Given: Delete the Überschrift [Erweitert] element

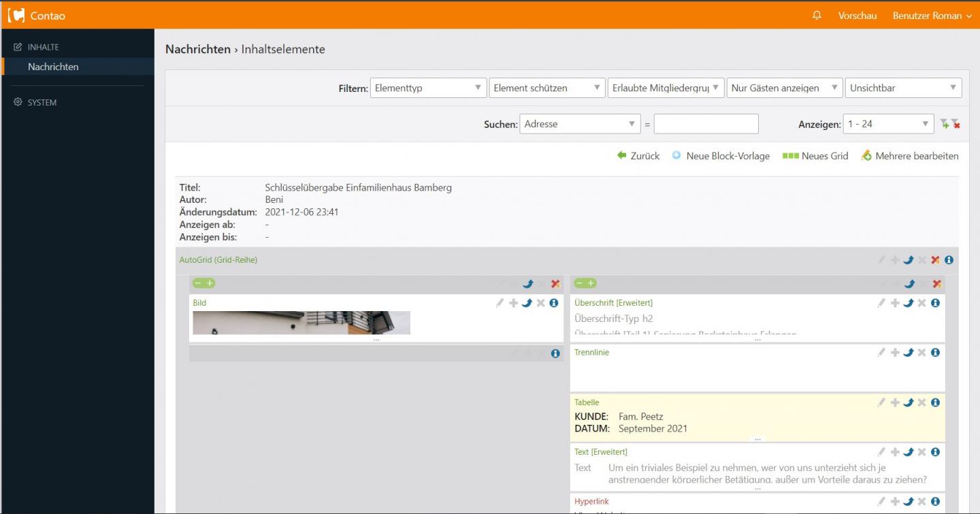Looking at the screenshot, I should coord(921,303).
